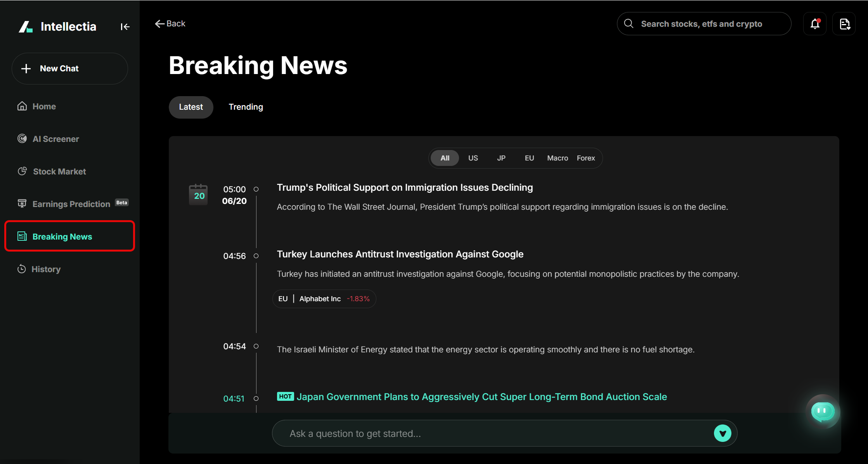Select the Forex news filter
The height and width of the screenshot is (464, 868).
point(586,158)
